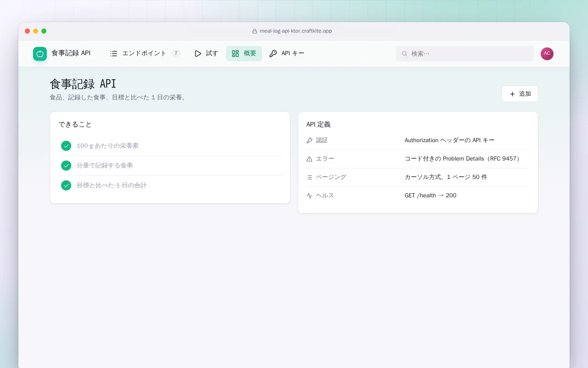Click the strikethrough text 分量で記録する食事
The width and height of the screenshot is (588, 368).
(x=105, y=166)
